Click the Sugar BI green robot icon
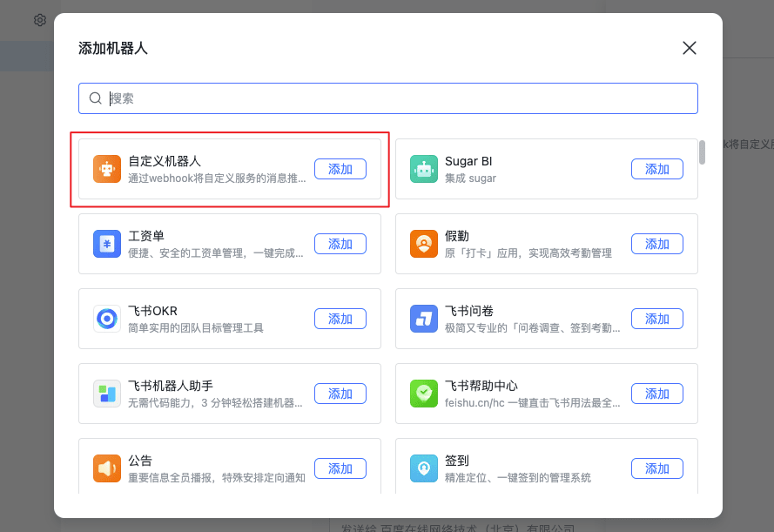 click(423, 169)
